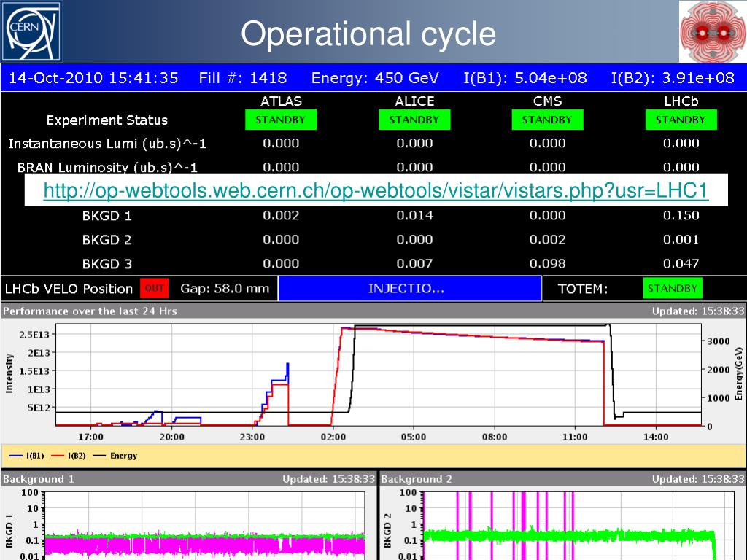The image size is (747, 560).
Task: Click the Fill #: 1418 text
Action: [243, 77]
